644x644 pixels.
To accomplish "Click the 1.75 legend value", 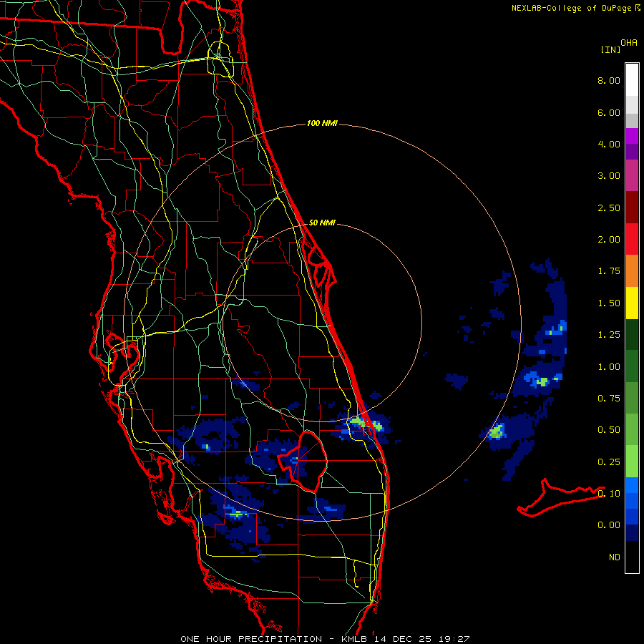I will (x=609, y=271).
